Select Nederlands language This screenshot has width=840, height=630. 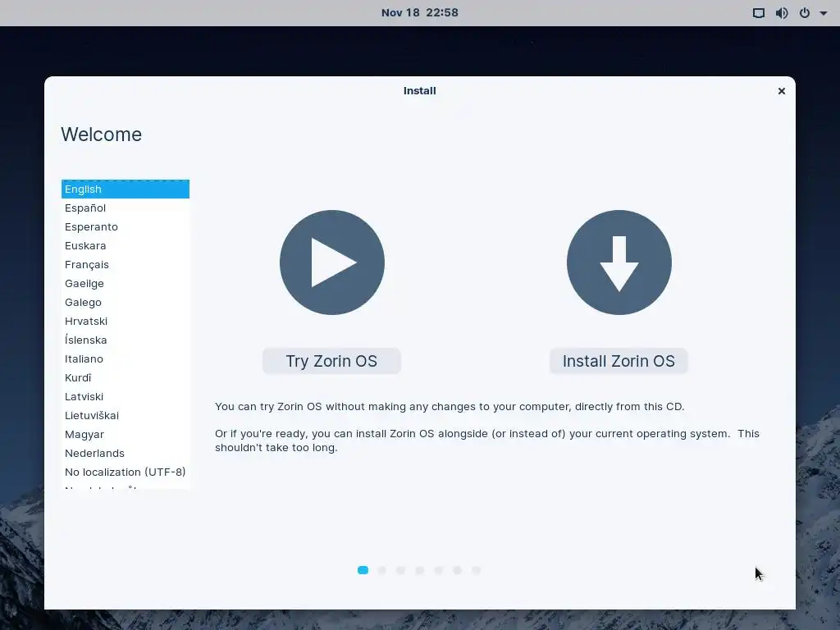[126, 453]
